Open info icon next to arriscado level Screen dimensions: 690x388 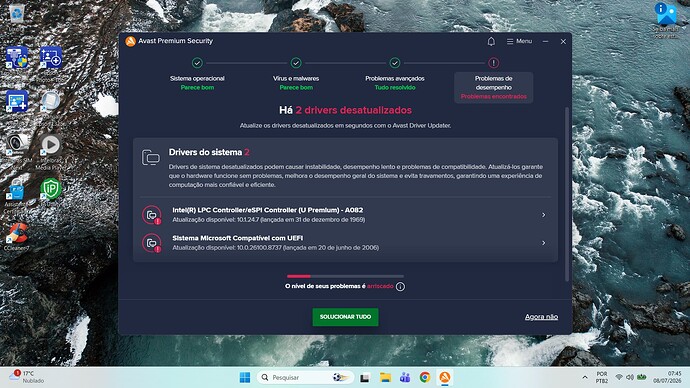[x=400, y=286]
